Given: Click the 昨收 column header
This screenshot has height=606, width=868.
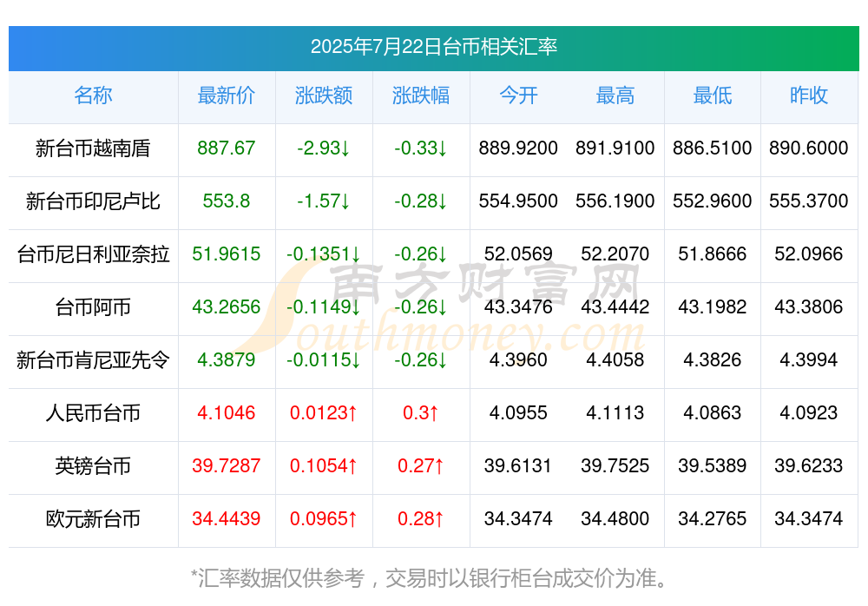Looking at the screenshot, I should click(809, 96).
